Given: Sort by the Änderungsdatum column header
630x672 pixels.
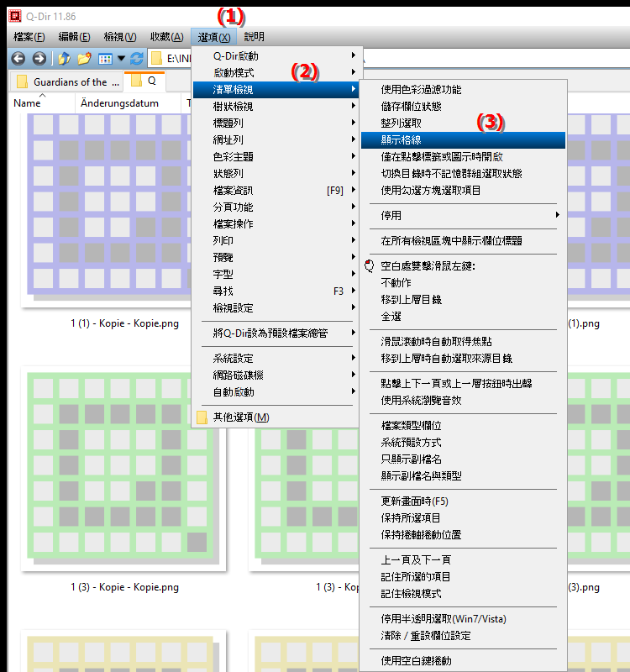Looking at the screenshot, I should point(128,103).
